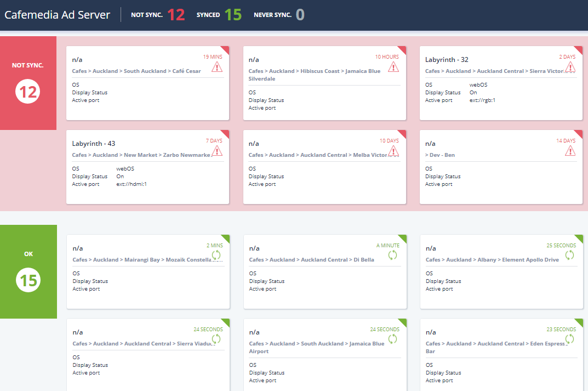Select the NOT SYNC. 12 header counter

(158, 15)
